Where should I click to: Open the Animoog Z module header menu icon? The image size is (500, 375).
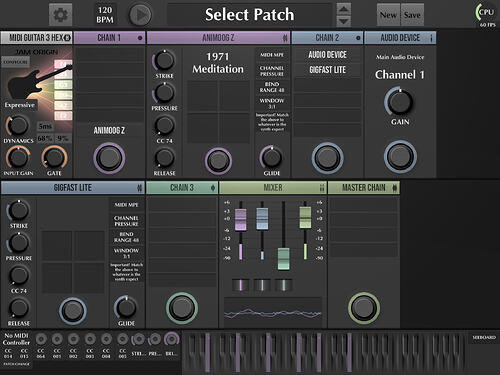tap(285, 38)
